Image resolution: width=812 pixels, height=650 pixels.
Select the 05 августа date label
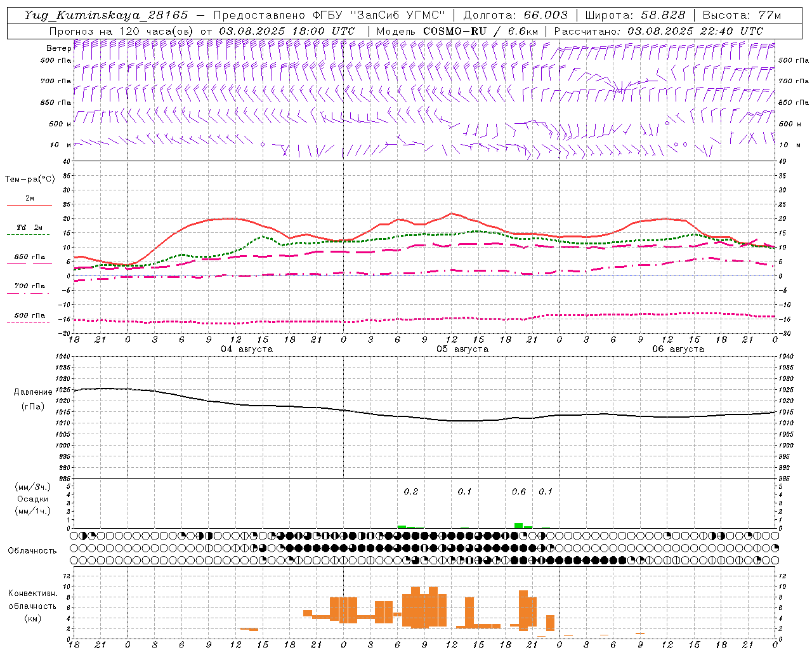pyautogui.click(x=462, y=349)
